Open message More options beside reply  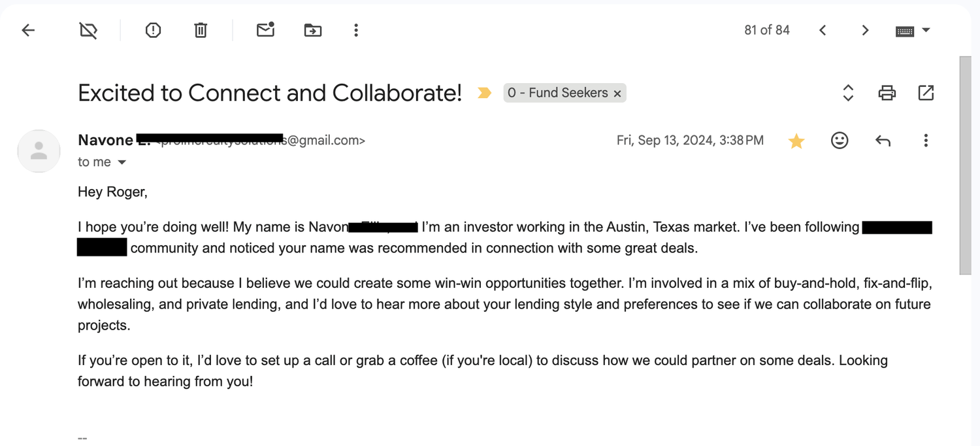click(926, 141)
